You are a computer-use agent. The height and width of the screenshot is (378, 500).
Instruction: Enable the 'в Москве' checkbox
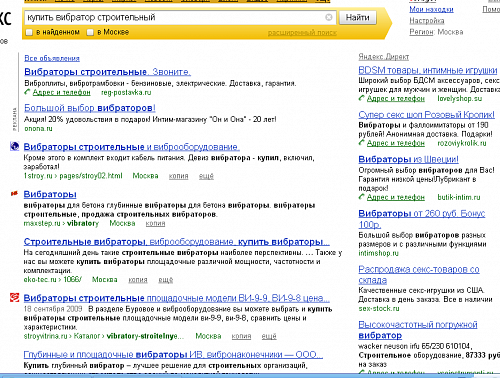(90, 32)
